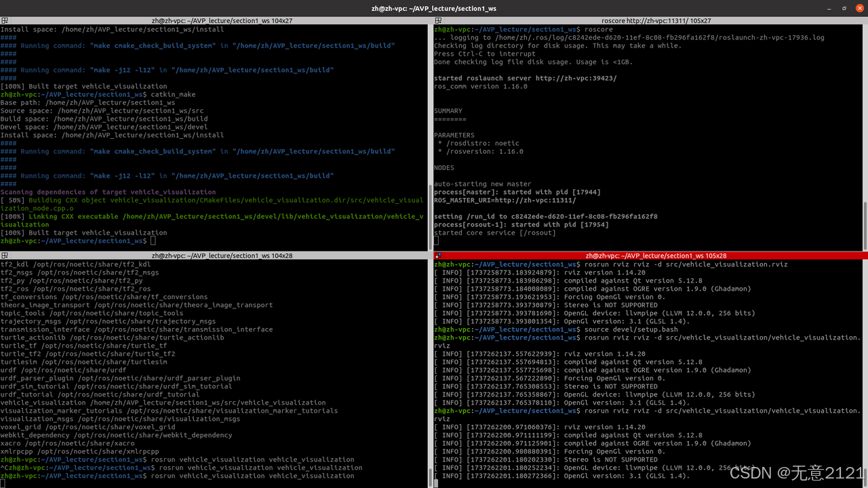The height and width of the screenshot is (488, 868).
Task: Minimize the Terminator window
Action: click(830, 7)
